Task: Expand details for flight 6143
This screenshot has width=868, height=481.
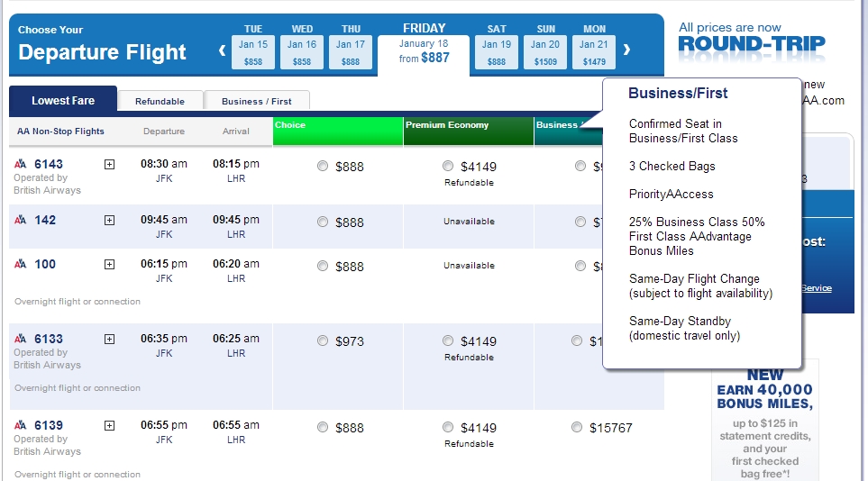Action: click(x=110, y=164)
